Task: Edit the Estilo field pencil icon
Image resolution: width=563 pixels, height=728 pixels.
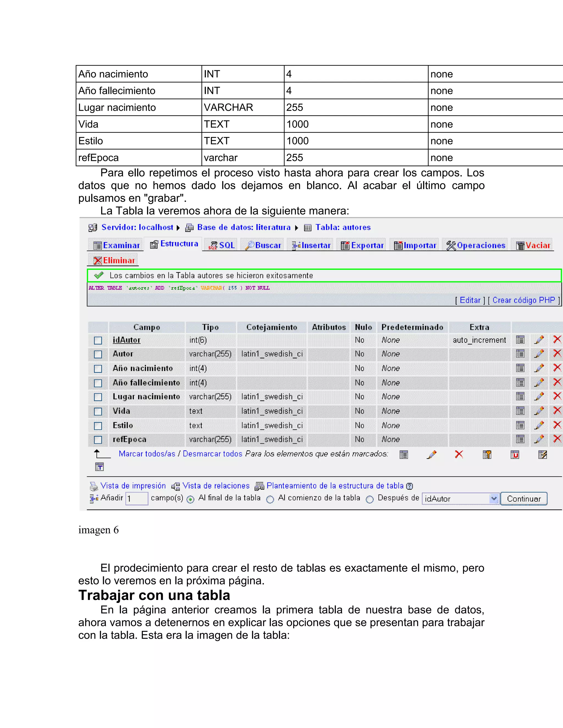Action: point(539,425)
